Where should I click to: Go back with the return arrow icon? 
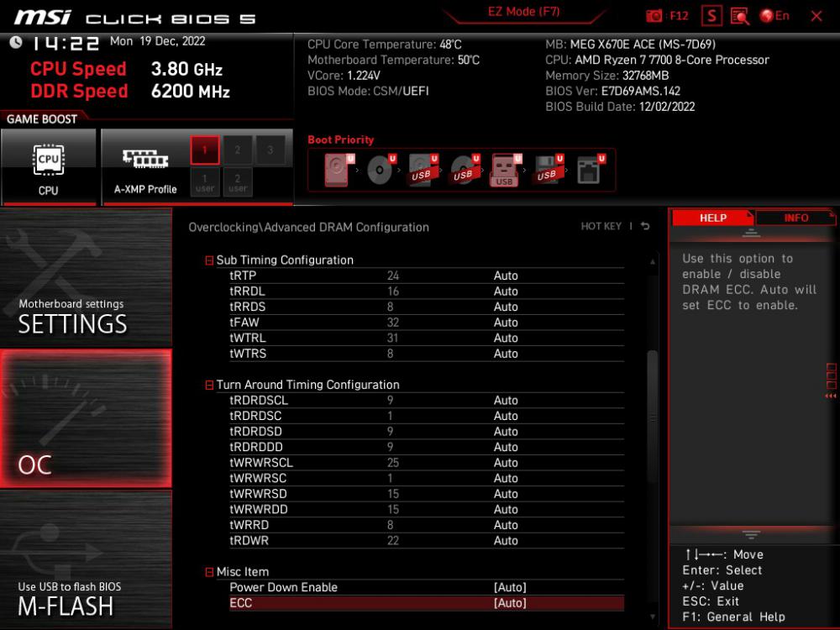point(645,226)
